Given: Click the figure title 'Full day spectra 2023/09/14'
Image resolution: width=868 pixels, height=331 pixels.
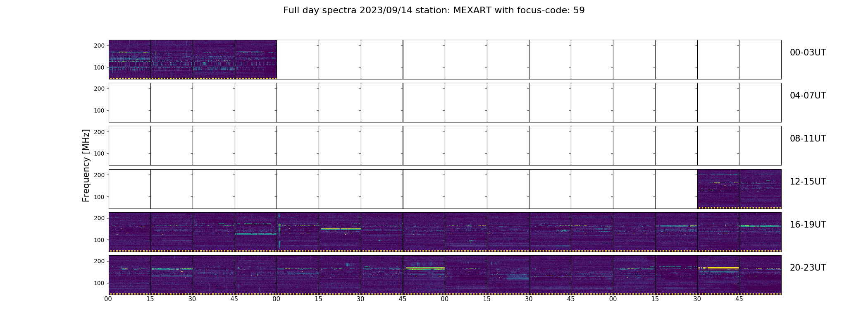Looking at the screenshot, I should coord(434,10).
